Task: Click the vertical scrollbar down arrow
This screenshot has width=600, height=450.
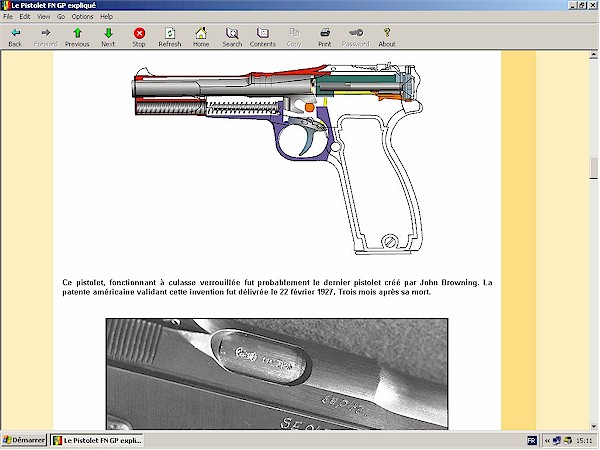Action: tap(594, 425)
